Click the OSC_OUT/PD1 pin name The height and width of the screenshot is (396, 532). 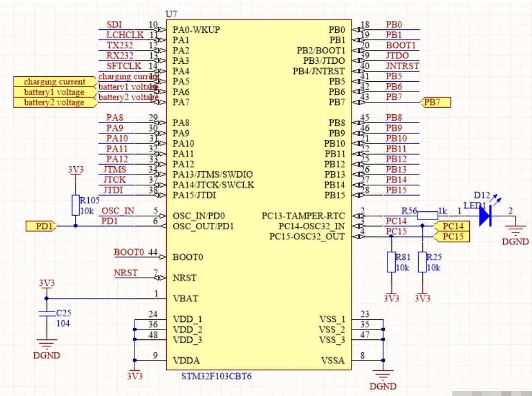click(203, 227)
